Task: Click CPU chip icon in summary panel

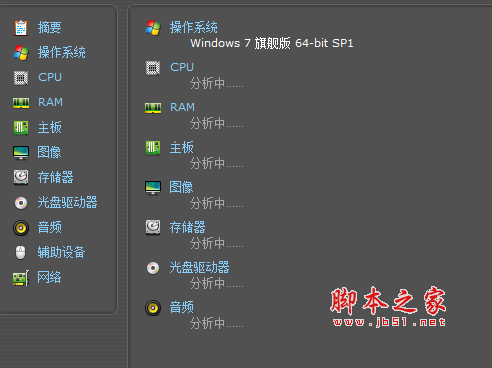Action: 153,68
